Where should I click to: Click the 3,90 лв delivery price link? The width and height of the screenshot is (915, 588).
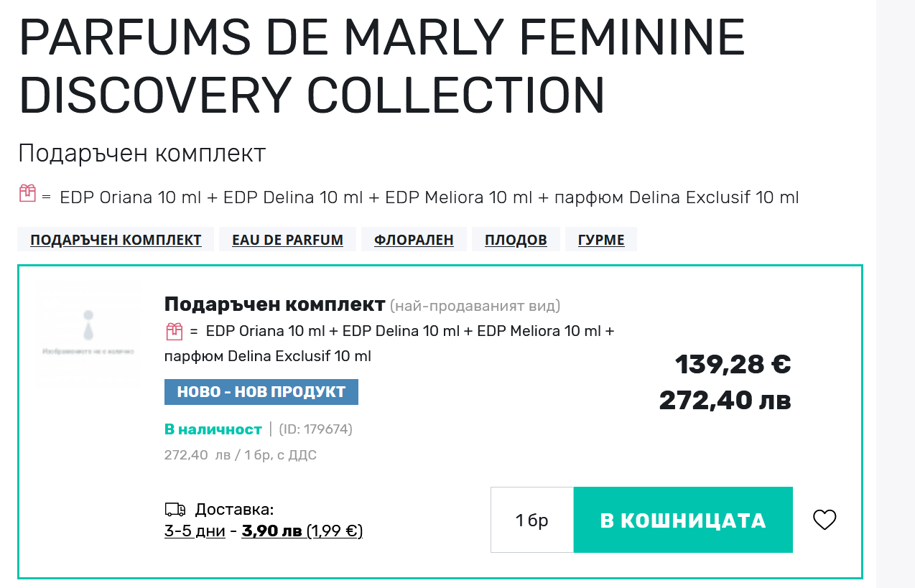point(272,531)
